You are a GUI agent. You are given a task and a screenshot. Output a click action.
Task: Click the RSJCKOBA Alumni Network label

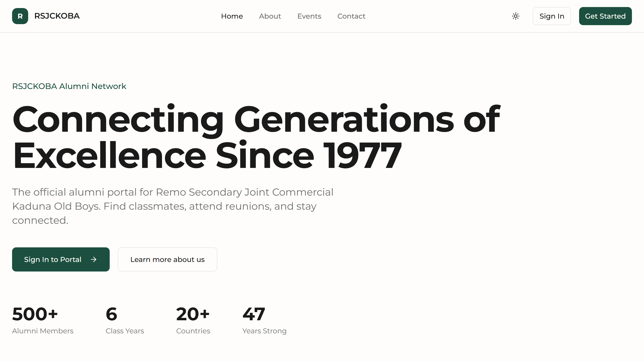click(69, 86)
